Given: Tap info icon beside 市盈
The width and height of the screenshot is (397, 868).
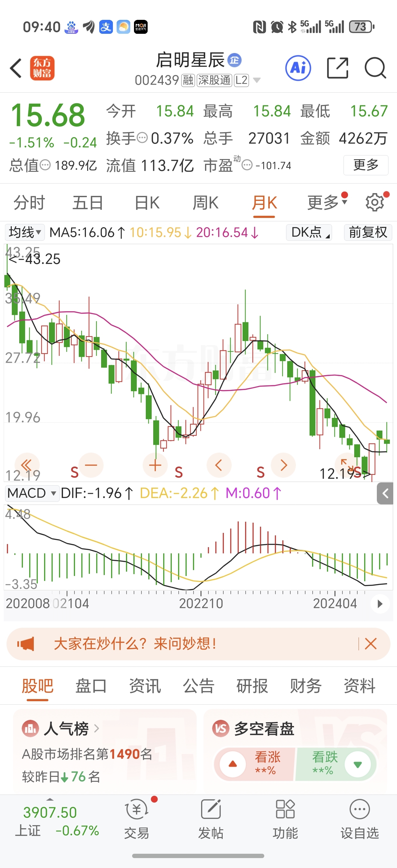Looking at the screenshot, I should (247, 165).
